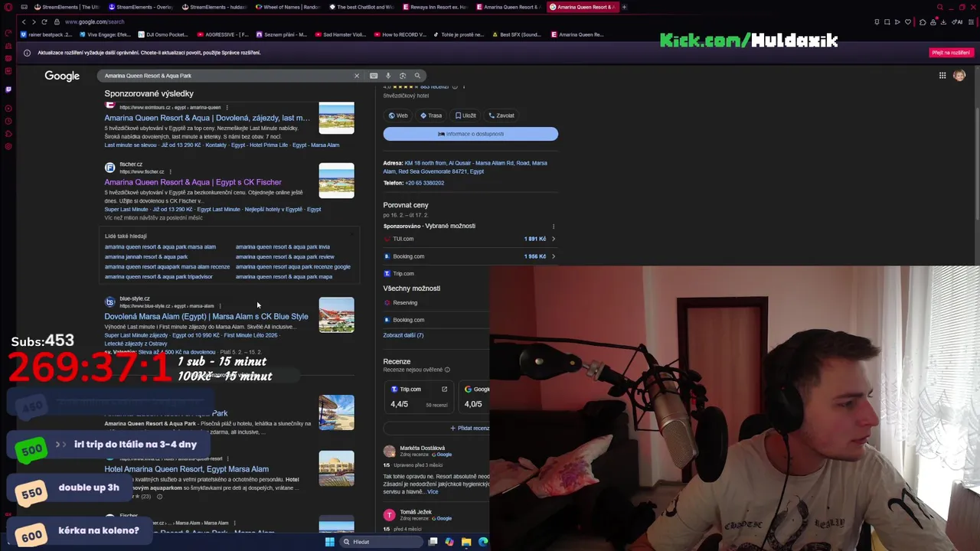This screenshot has width=980, height=551.
Task: Expand the Booking.com 1 956 Kč arrow
Action: [554, 256]
